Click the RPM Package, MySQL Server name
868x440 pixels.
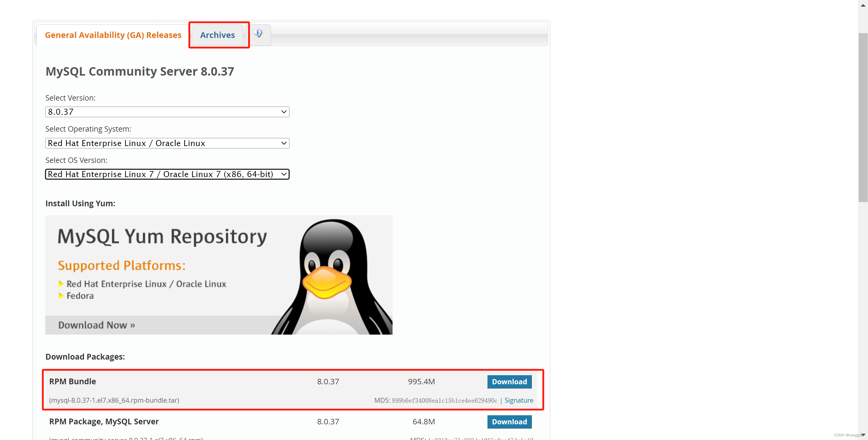104,422
